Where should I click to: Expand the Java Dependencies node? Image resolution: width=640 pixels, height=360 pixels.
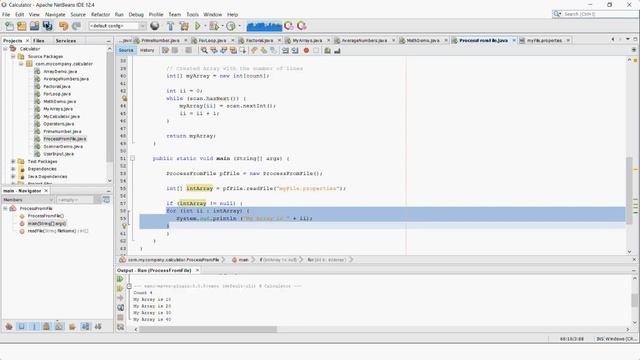(x=13, y=177)
